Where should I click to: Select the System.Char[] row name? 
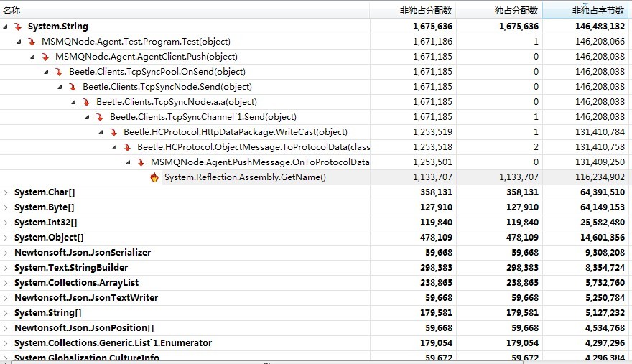(x=45, y=192)
